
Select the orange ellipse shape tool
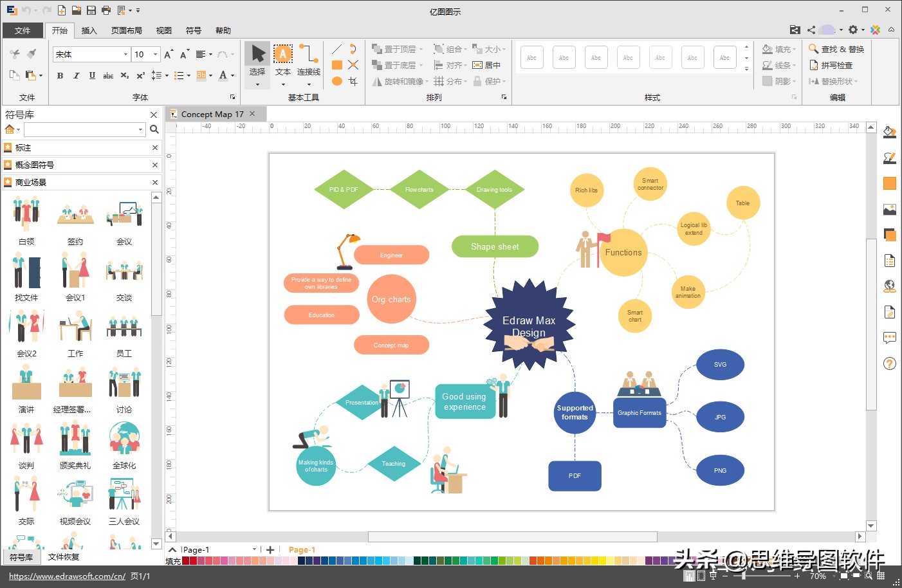[x=336, y=81]
